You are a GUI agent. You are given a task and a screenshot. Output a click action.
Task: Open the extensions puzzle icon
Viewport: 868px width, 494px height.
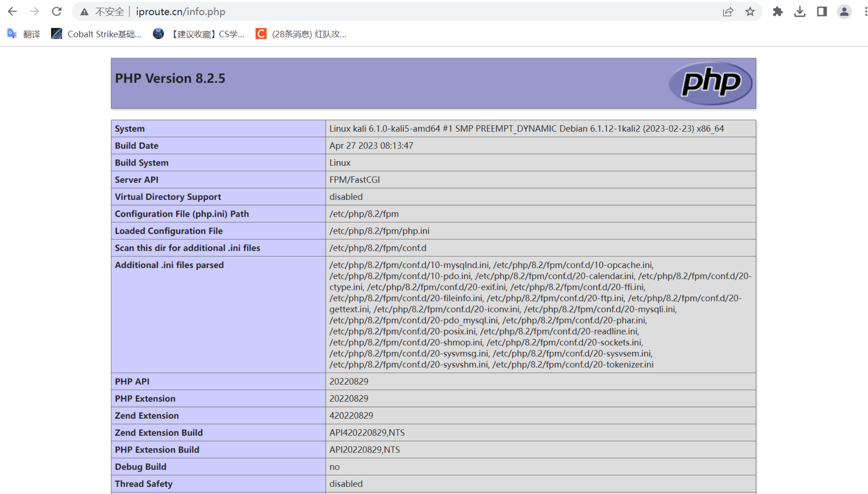[x=777, y=12]
